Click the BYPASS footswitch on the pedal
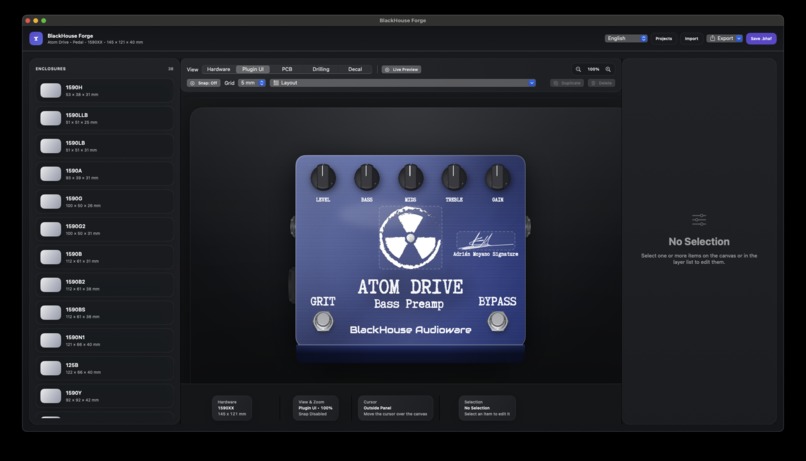The width and height of the screenshot is (806, 461). click(497, 321)
